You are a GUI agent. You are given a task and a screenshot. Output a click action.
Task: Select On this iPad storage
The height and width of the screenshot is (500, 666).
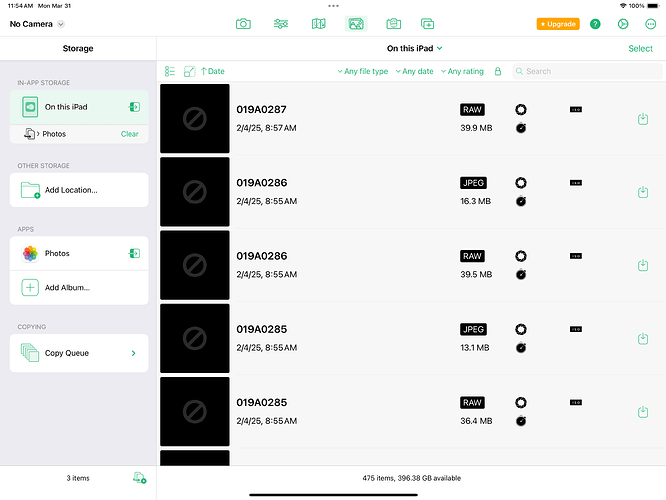(x=79, y=107)
